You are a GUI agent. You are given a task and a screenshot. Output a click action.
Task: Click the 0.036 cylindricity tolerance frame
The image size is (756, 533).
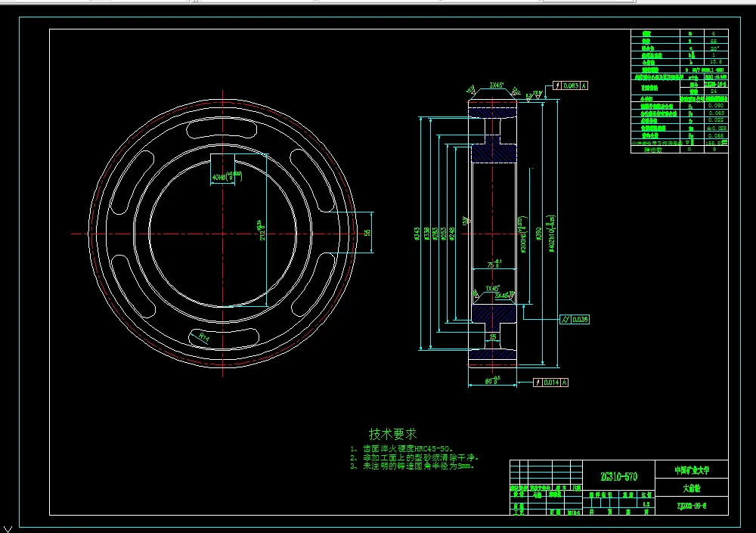pos(575,319)
